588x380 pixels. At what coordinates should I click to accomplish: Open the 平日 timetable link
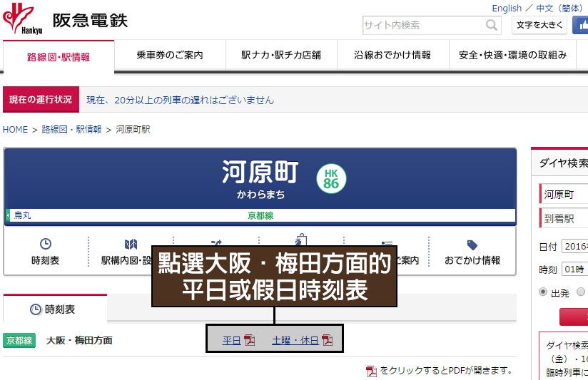click(x=231, y=340)
